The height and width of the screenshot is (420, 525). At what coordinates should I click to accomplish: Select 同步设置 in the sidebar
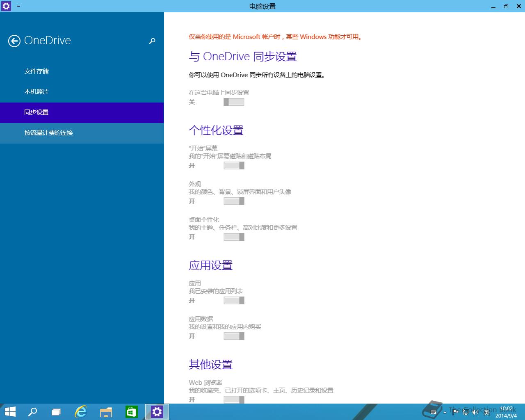point(82,112)
